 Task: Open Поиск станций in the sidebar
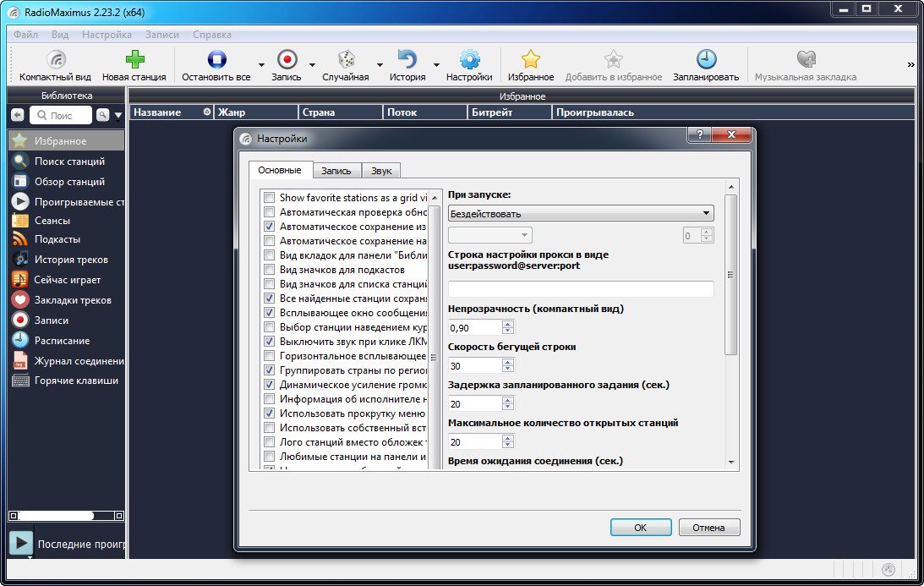click(x=67, y=161)
